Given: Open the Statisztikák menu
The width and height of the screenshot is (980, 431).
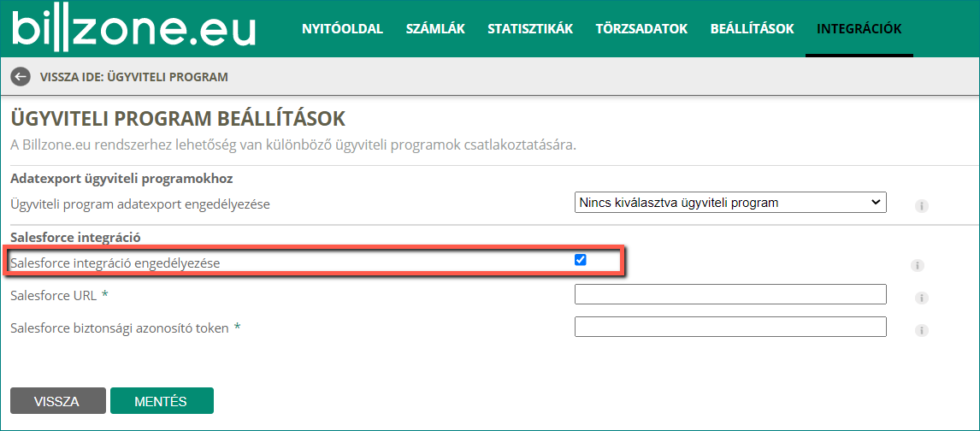Looking at the screenshot, I should (530, 29).
